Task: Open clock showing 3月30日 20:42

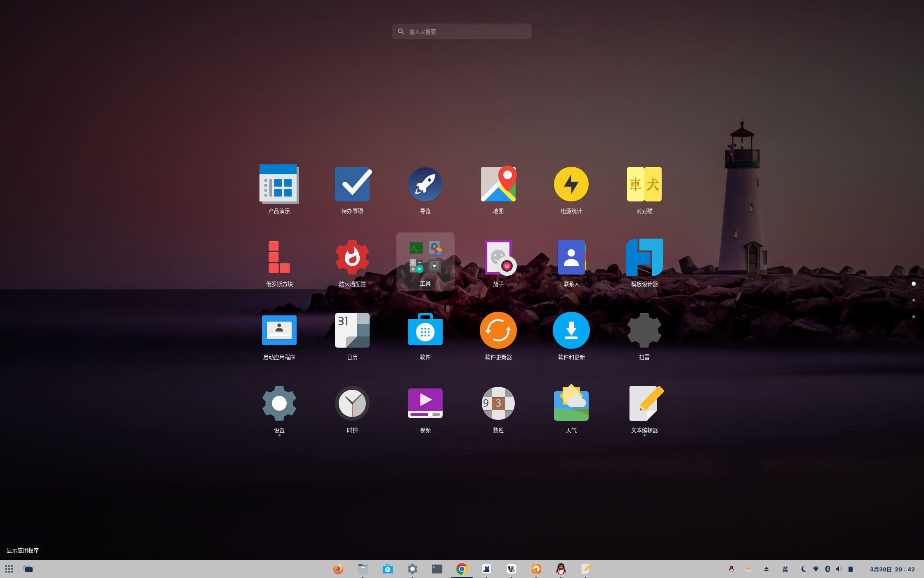Action: (892, 569)
